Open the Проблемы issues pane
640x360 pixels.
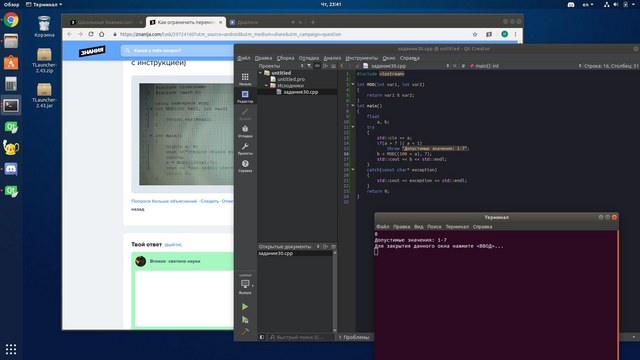click(354, 337)
